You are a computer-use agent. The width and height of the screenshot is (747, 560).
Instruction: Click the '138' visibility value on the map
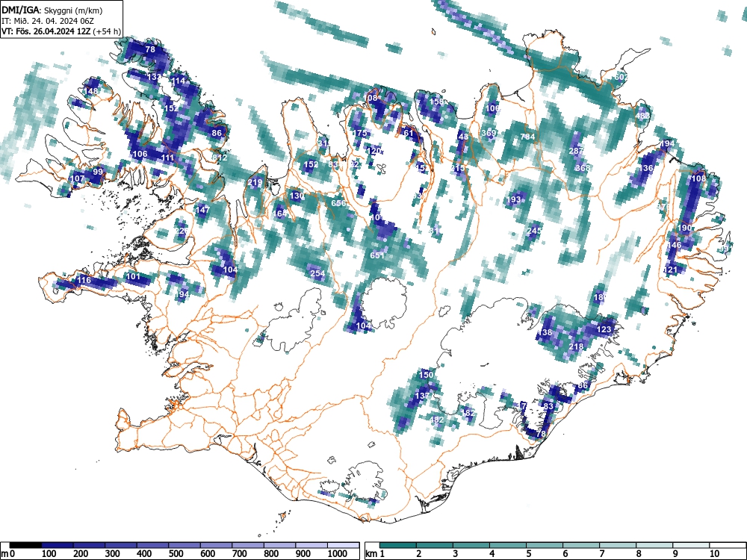tap(545, 332)
